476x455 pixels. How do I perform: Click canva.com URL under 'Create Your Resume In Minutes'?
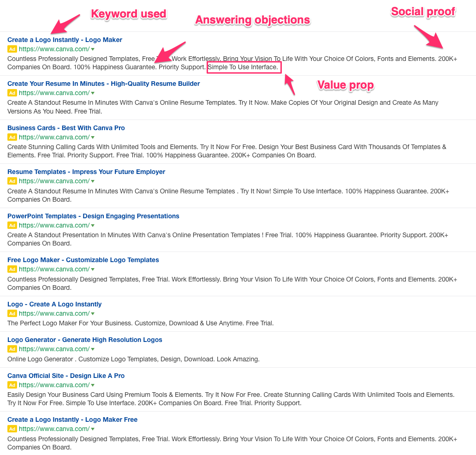(54, 93)
